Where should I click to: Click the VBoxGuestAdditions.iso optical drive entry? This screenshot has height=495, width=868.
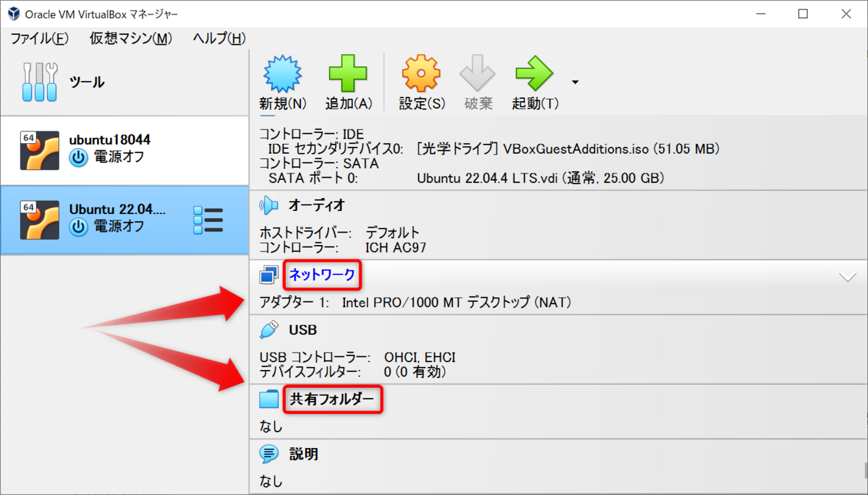[568, 149]
